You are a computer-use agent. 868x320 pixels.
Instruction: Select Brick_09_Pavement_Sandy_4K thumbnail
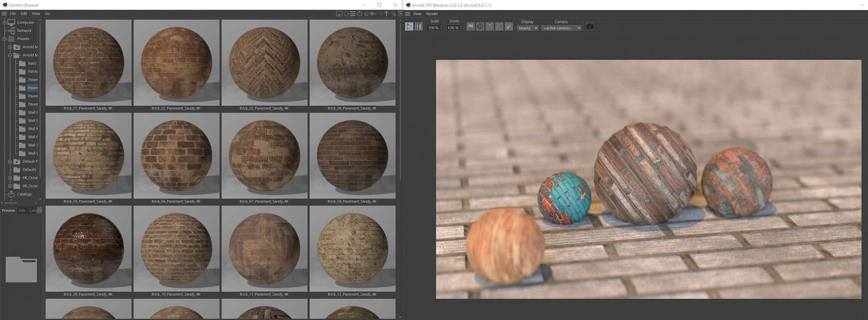coord(88,249)
